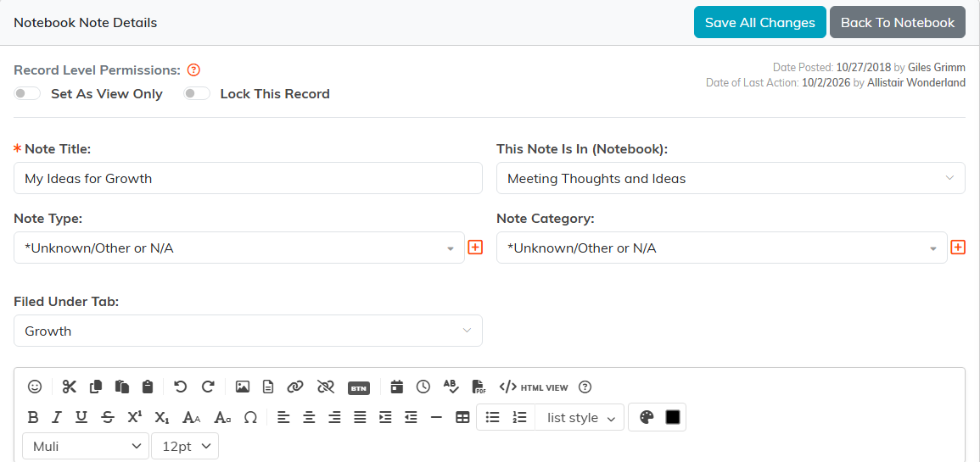
Task: Switch the editor to HTML VIEW
Action: click(534, 387)
